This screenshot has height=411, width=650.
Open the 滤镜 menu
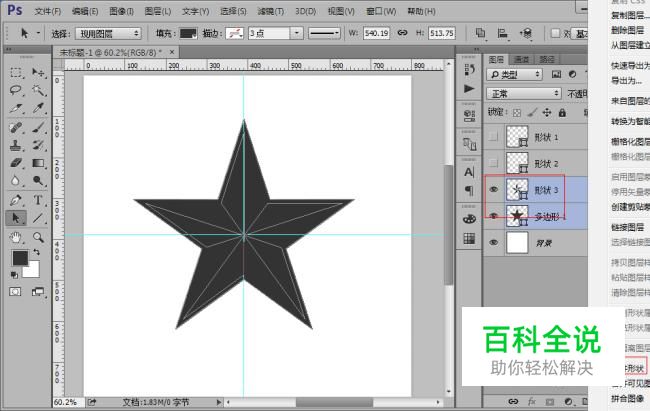[271, 11]
